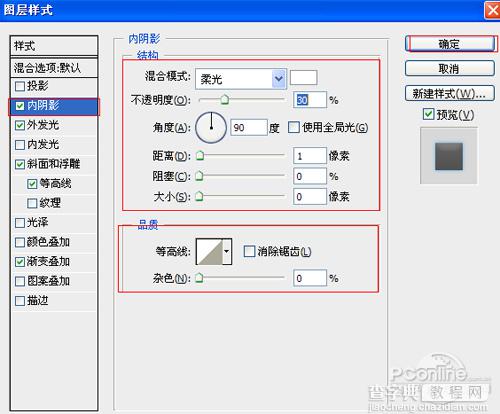Toggle the 投影 (Drop Shadow) checkbox
The height and width of the screenshot is (414, 500).
pyautogui.click(x=20, y=86)
